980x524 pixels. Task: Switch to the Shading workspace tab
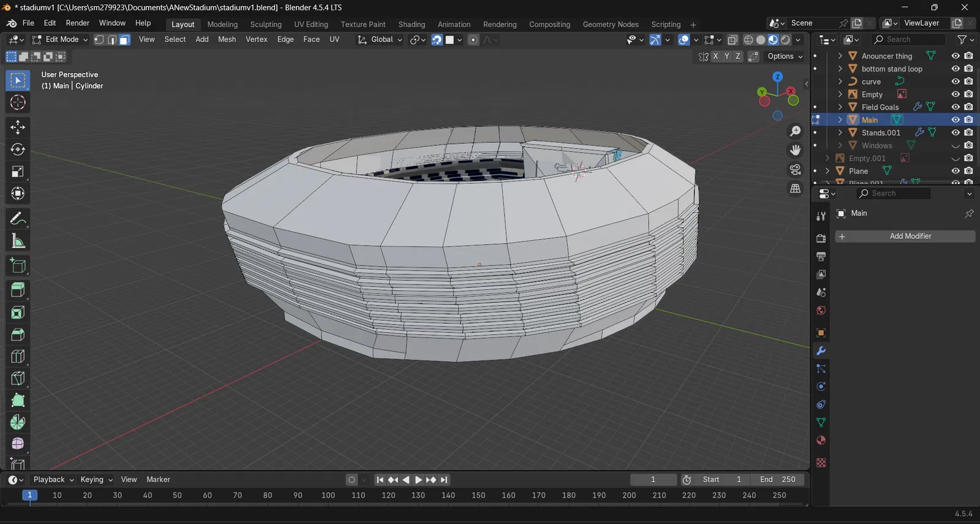pos(411,25)
